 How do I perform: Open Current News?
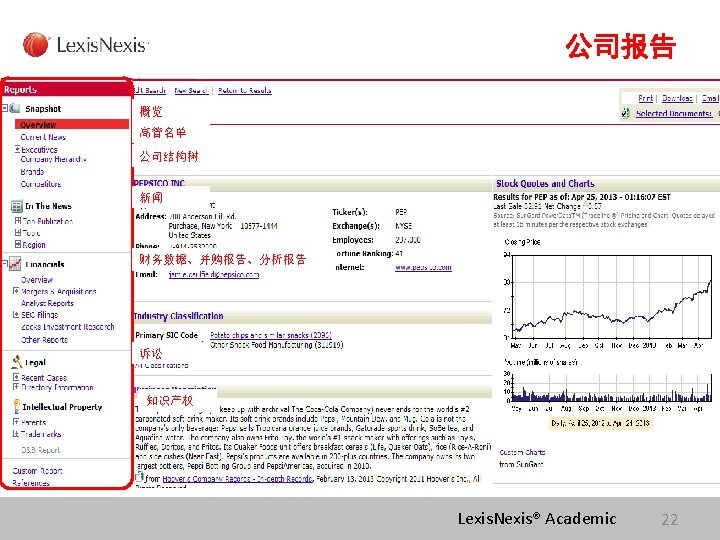coord(43,137)
